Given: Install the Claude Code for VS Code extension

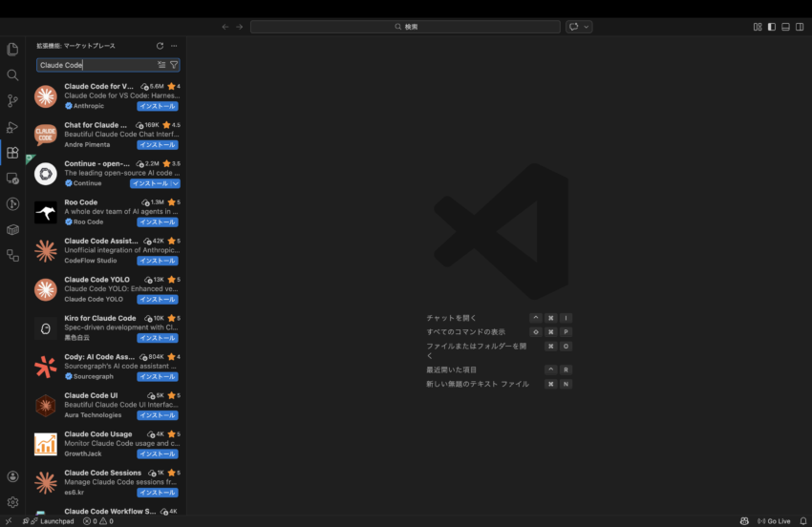Looking at the screenshot, I should (x=158, y=106).
